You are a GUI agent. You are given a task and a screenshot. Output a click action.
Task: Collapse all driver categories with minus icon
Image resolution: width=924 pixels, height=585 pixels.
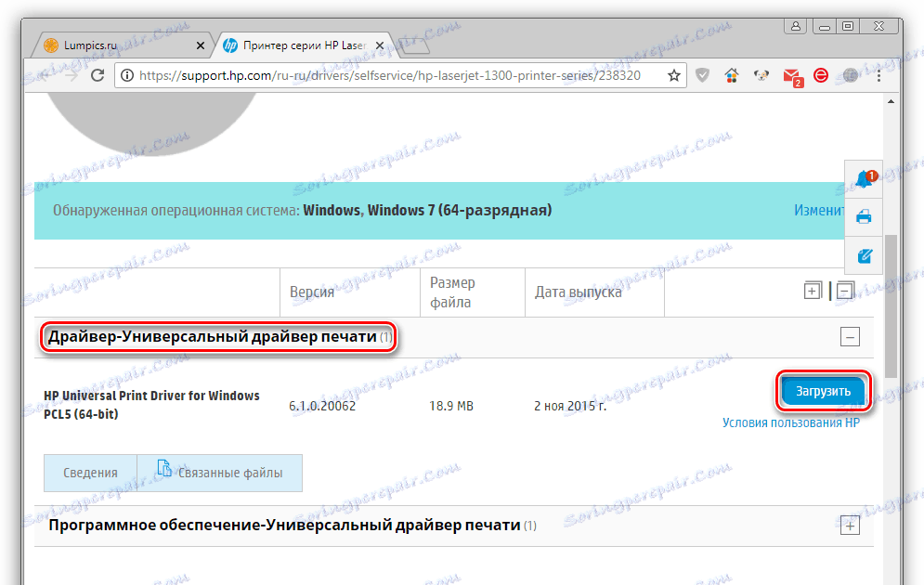(845, 291)
